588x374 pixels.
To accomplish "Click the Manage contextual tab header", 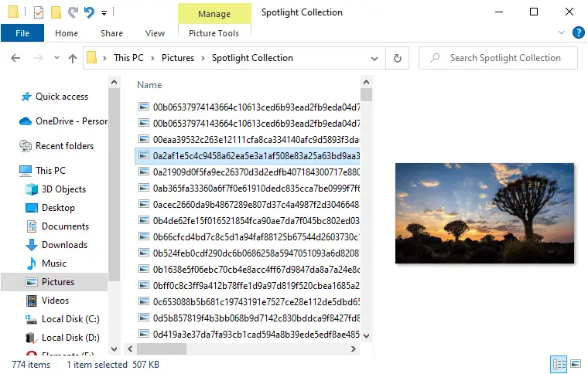I will tap(214, 14).
